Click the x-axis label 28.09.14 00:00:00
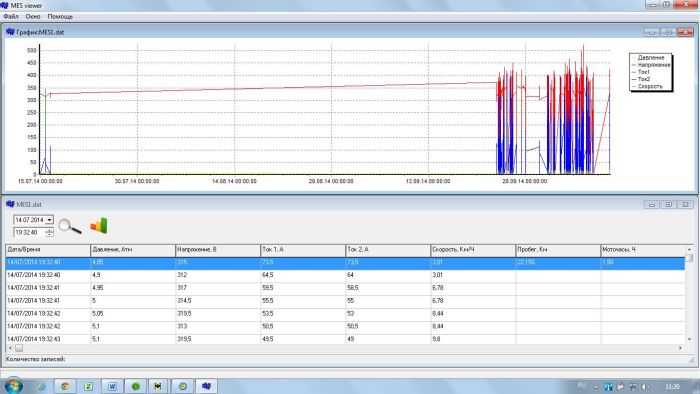This screenshot has width=700, height=394. (525, 182)
